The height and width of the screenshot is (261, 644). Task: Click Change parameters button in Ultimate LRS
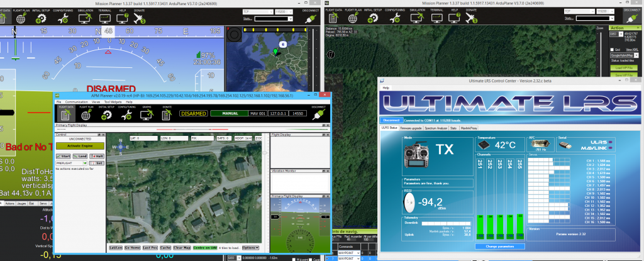pos(500,246)
